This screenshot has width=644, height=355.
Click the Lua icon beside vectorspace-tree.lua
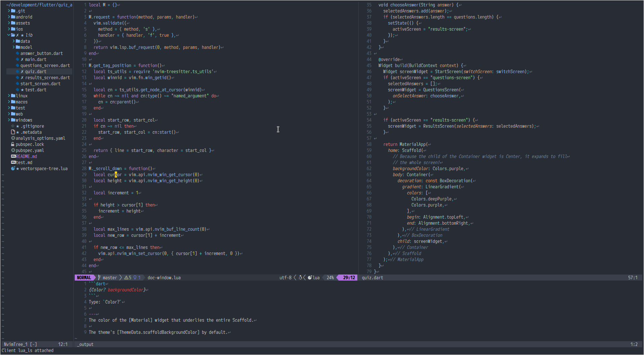point(13,168)
